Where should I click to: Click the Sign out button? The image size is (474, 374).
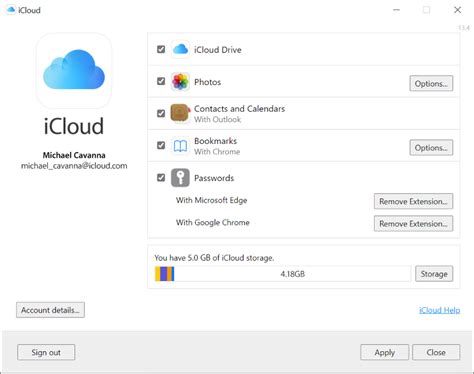[46, 352]
